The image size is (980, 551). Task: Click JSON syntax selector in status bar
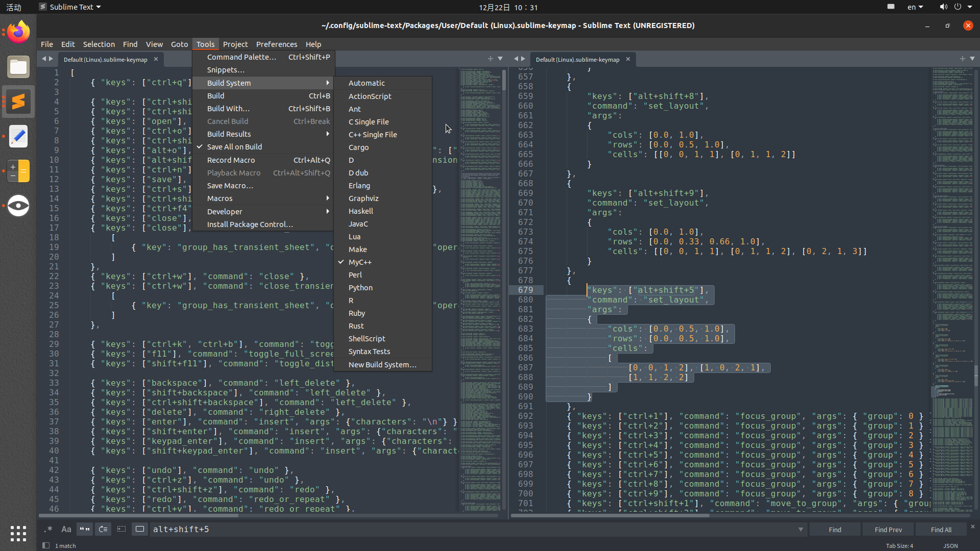click(x=950, y=546)
